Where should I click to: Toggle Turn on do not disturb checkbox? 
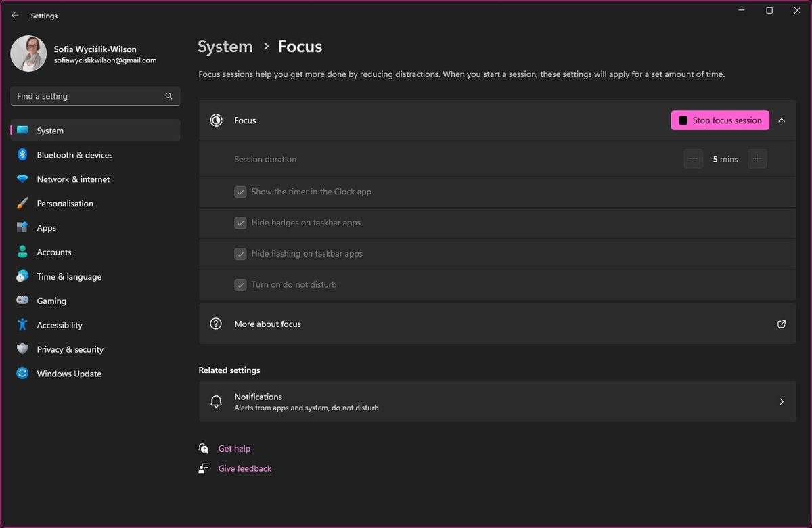(x=240, y=285)
